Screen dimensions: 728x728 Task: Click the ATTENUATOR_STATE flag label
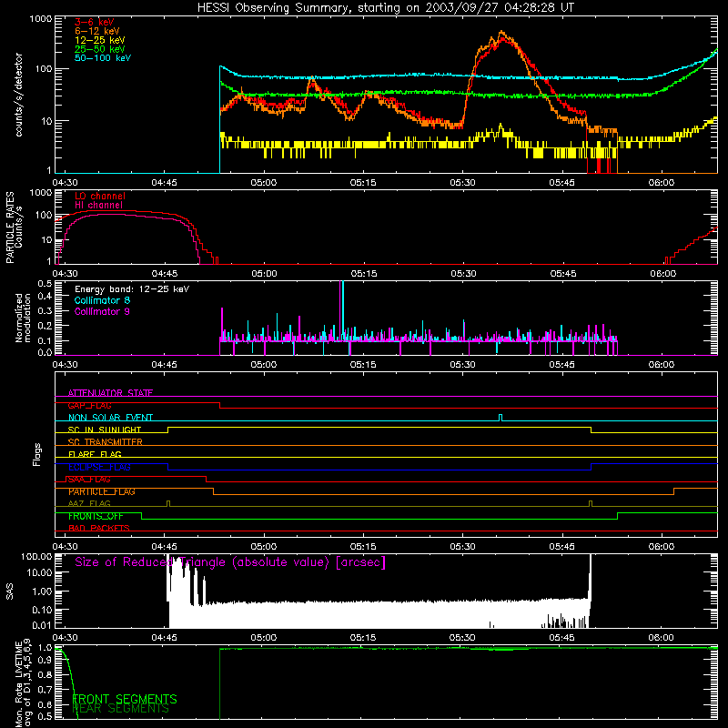110,393
